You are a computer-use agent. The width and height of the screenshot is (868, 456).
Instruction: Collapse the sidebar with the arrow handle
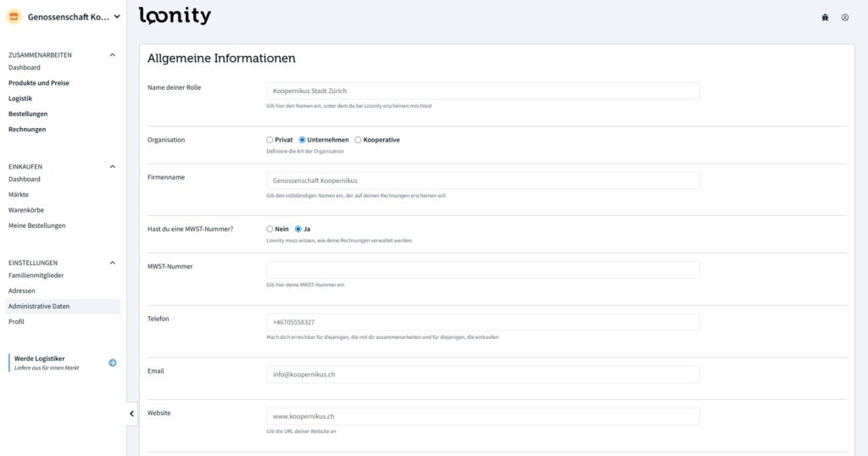(132, 413)
